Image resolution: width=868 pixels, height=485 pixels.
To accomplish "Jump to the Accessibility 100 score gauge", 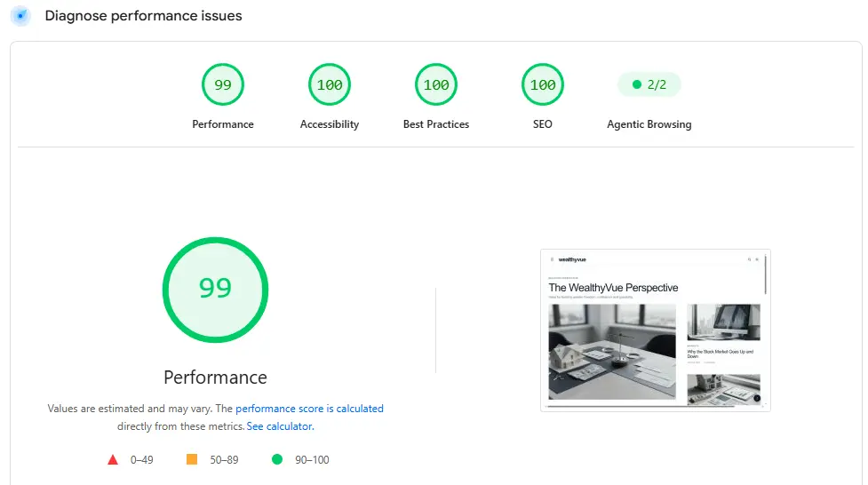I will [330, 84].
